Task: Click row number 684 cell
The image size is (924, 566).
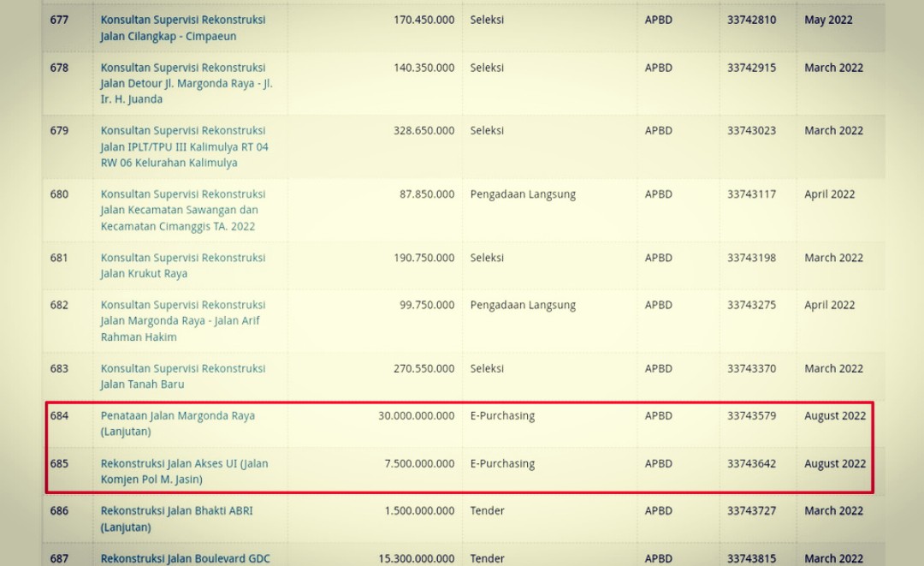Action: coord(59,416)
